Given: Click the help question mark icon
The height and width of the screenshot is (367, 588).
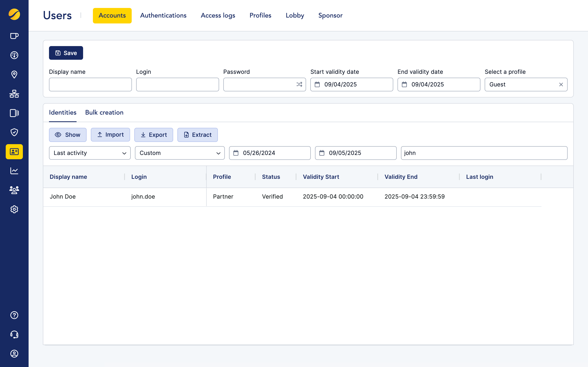Looking at the screenshot, I should [14, 315].
